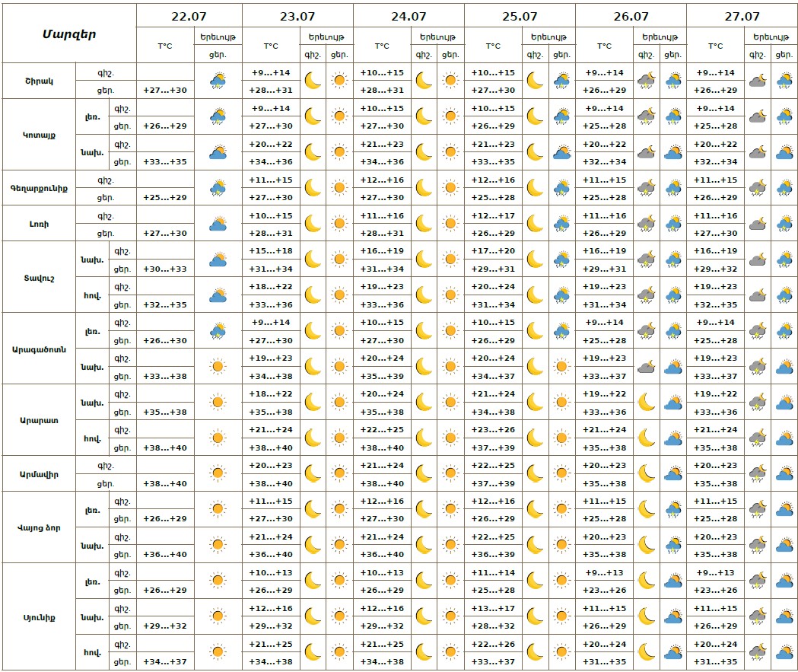Click the T°C header under 24.07
The width and height of the screenshot is (798, 672).
coord(382,46)
